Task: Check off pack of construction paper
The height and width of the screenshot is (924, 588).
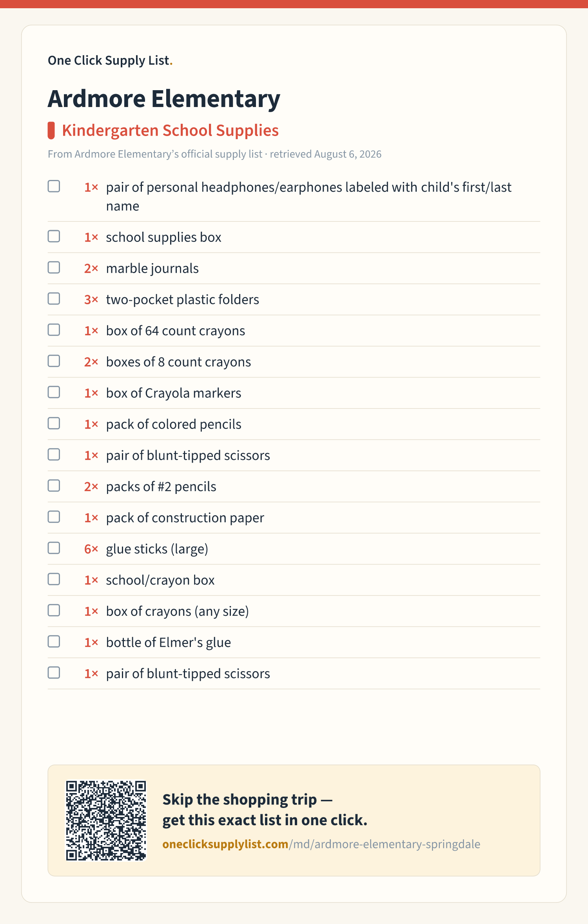Action: point(54,517)
